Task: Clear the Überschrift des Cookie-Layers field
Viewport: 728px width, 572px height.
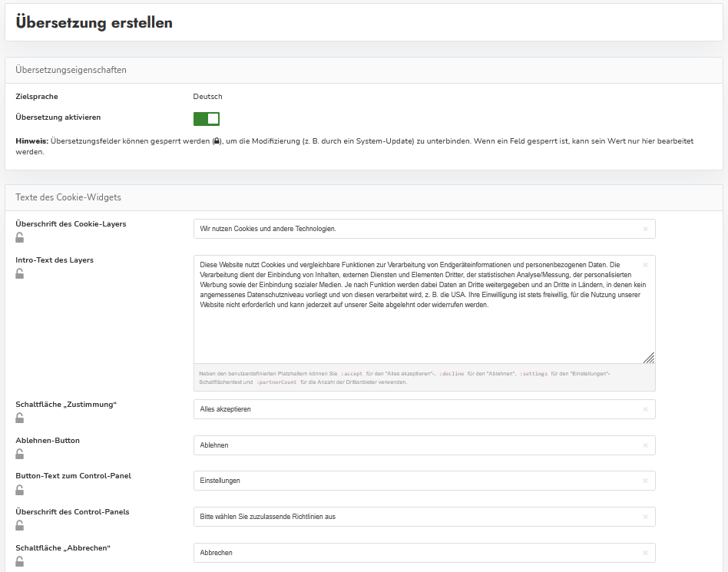Action: [x=645, y=229]
